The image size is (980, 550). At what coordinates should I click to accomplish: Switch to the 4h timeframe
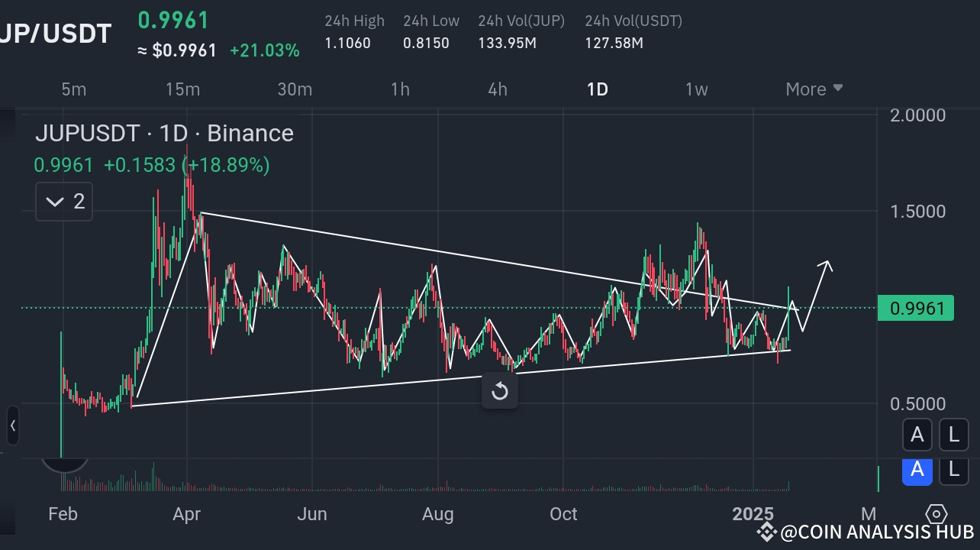coord(498,89)
